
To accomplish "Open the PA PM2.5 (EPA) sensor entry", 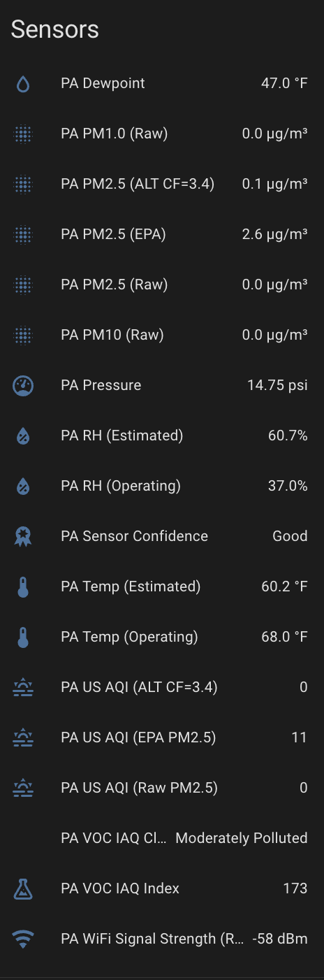I will (162, 235).
